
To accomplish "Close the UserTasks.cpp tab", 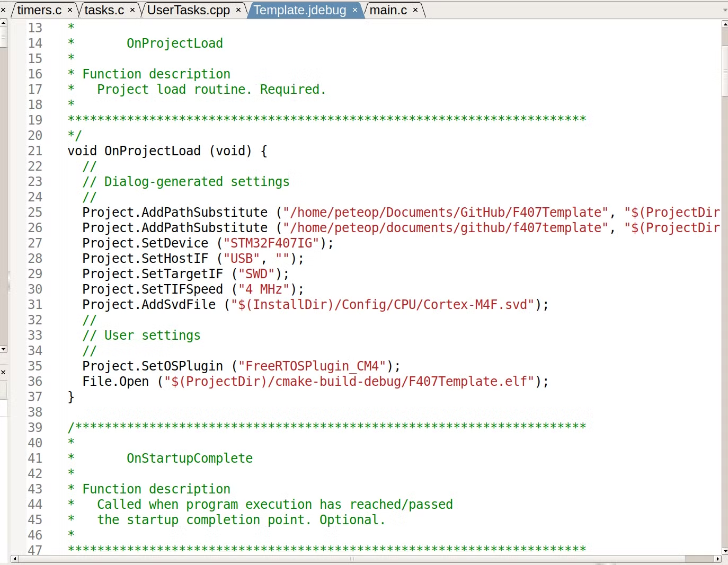I will pyautogui.click(x=238, y=10).
